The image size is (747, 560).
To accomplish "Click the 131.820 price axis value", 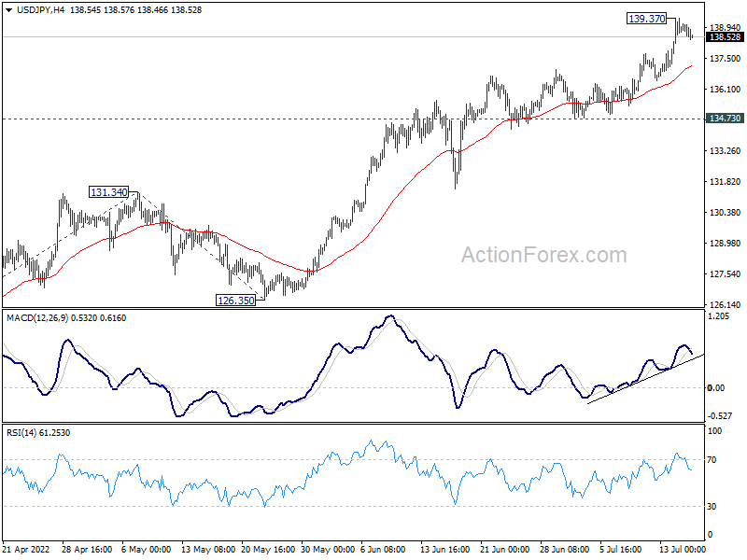I will [x=726, y=181].
